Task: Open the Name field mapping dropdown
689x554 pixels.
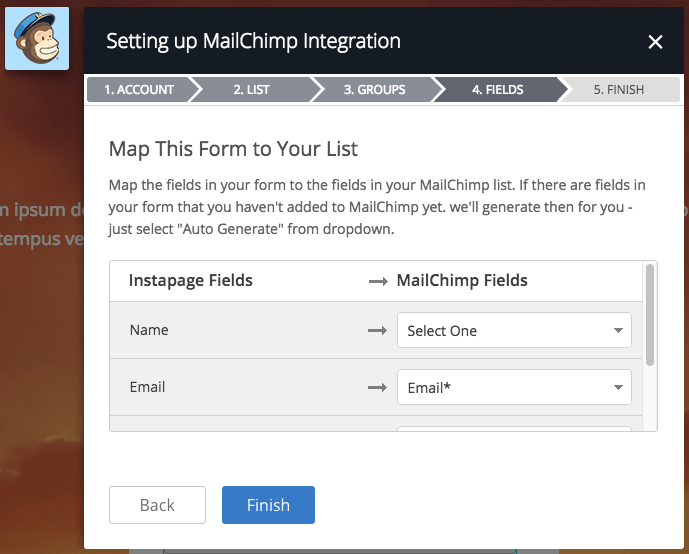Action: point(514,330)
